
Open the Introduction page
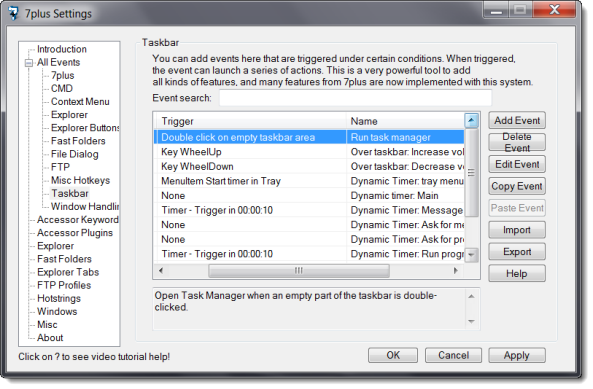click(62, 49)
